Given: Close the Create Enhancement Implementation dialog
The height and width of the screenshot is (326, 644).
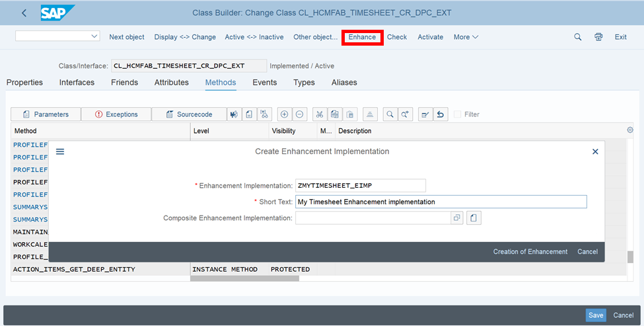Looking at the screenshot, I should [595, 151].
